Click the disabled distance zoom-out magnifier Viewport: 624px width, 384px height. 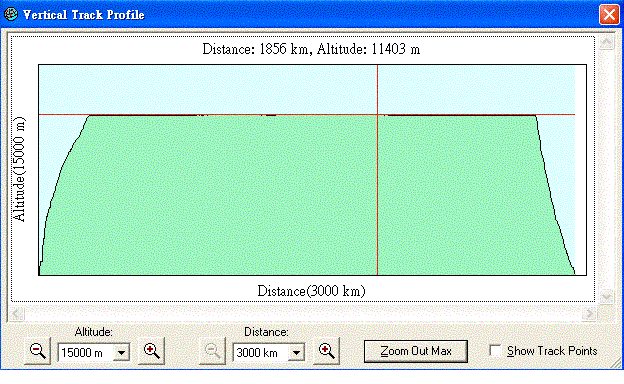point(213,351)
